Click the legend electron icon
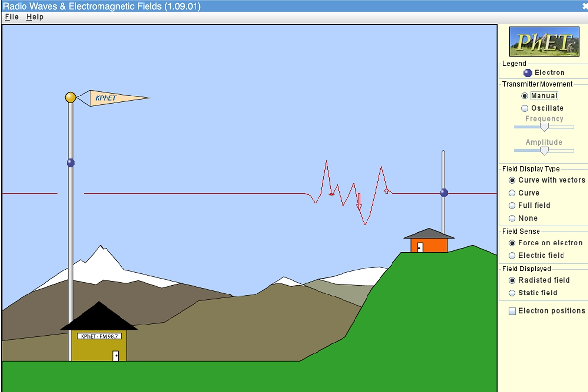Viewport: 588px width, 392px height. (x=528, y=73)
